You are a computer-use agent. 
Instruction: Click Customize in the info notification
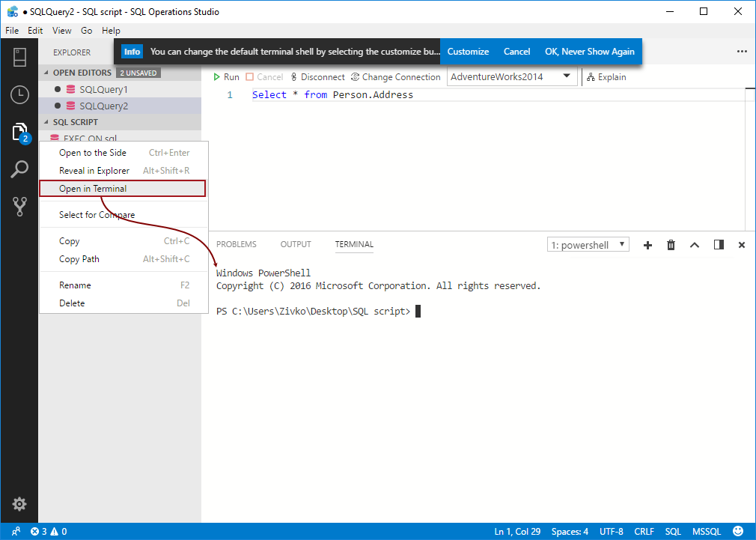468,52
